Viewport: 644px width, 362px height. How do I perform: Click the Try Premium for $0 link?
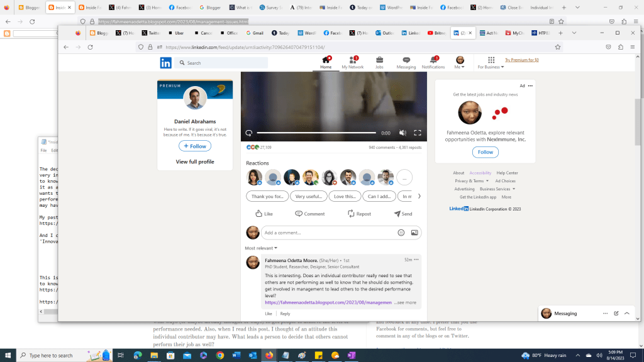point(522,60)
